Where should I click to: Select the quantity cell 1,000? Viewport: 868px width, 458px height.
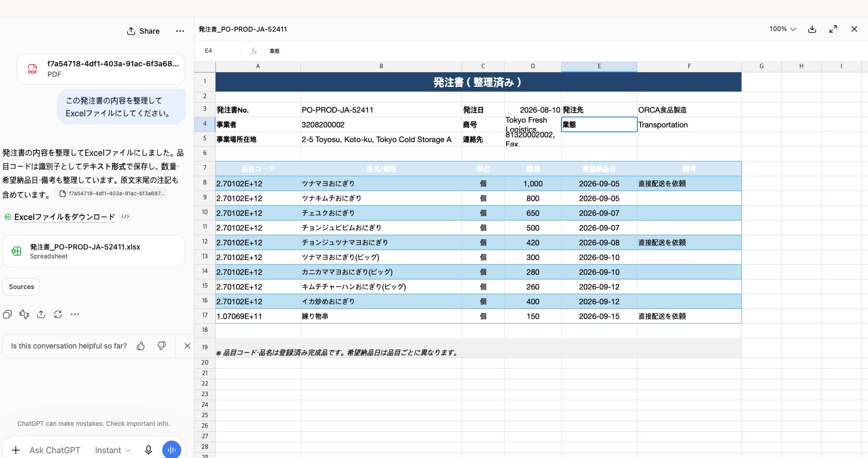pos(533,184)
